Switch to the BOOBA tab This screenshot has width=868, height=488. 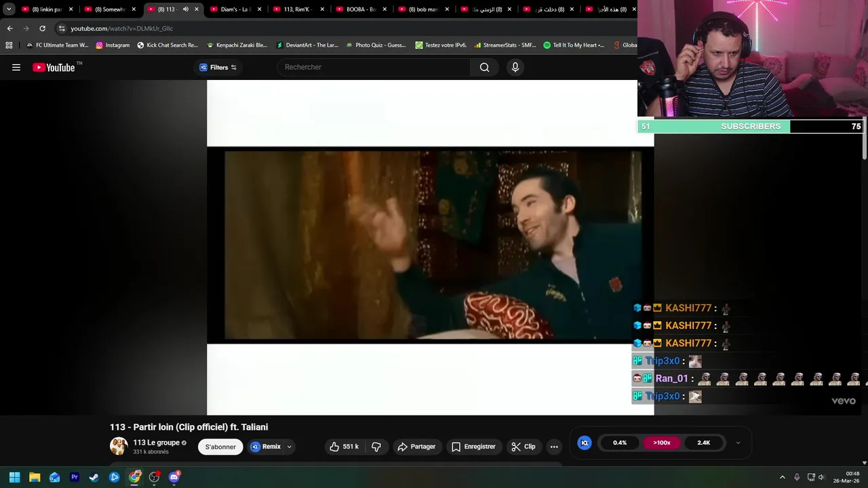361,9
